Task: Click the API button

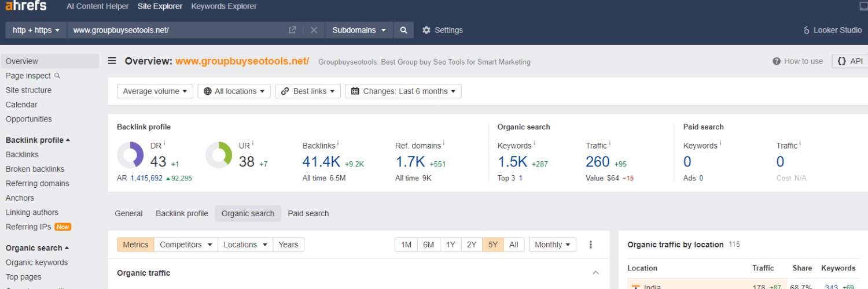Action: 850,61
